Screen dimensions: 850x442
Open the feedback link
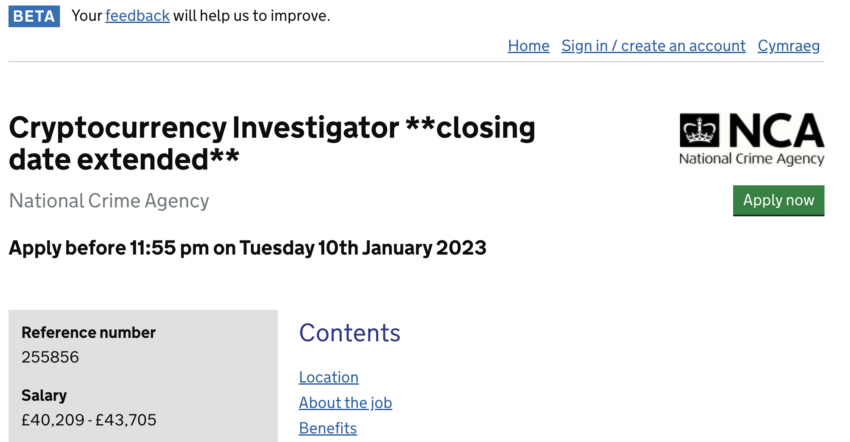pos(137,16)
